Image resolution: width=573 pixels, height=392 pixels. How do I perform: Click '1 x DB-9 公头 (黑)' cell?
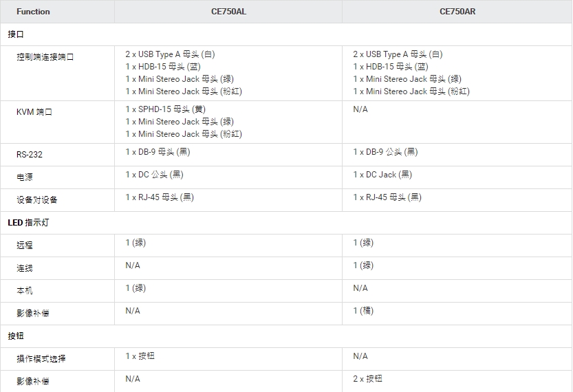[x=385, y=152]
